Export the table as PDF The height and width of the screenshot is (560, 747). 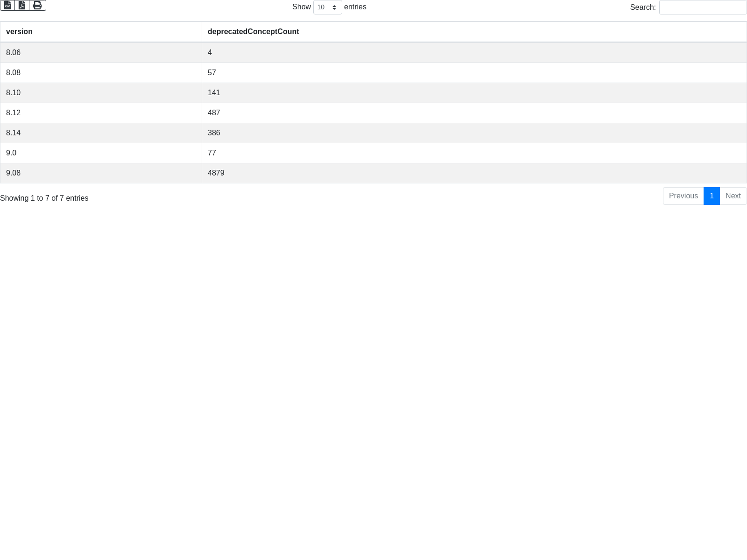pos(22,5)
